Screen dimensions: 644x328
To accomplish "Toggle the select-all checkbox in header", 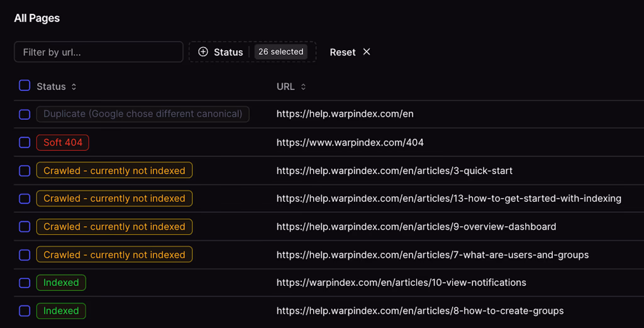I will [25, 86].
